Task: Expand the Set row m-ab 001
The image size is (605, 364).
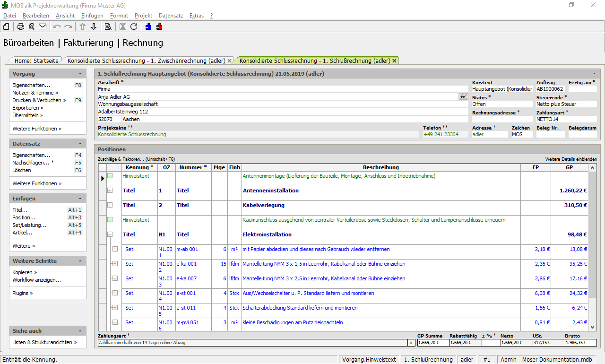Action: 114,249
